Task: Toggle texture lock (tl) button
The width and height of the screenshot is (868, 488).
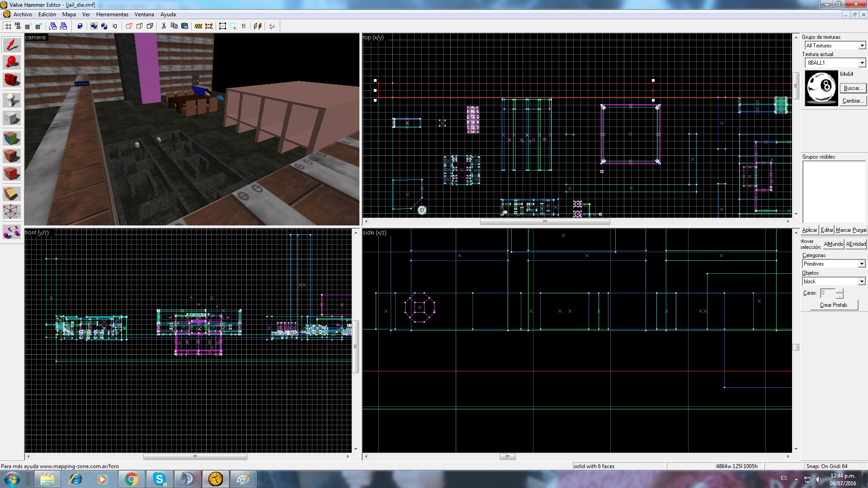Action: tap(244, 26)
